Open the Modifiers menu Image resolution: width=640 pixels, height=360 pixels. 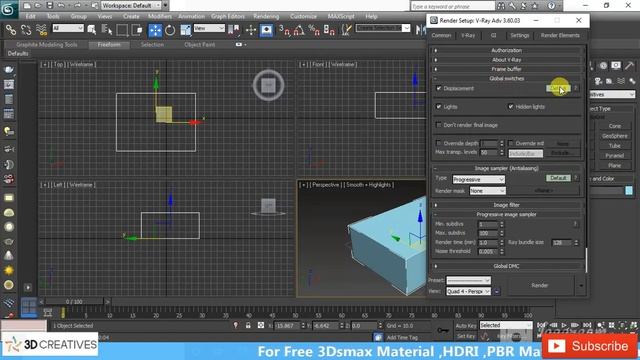point(160,16)
